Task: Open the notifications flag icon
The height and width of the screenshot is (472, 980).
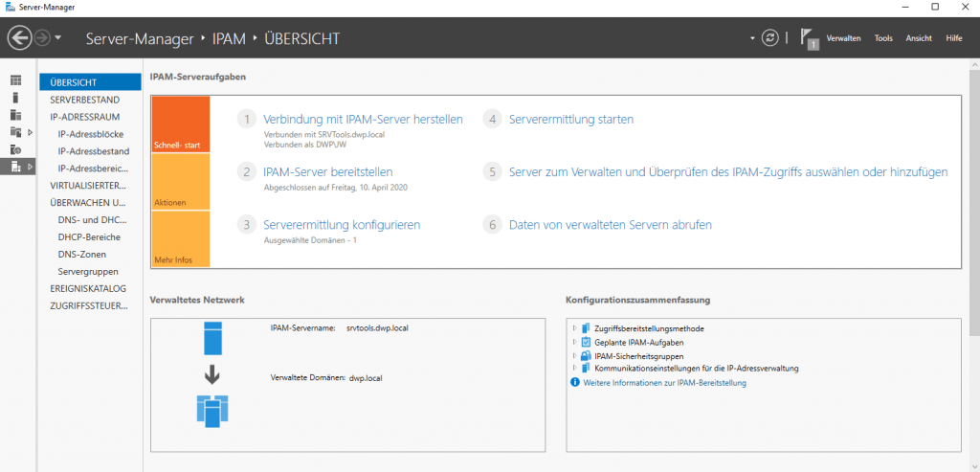Action: coord(810,38)
